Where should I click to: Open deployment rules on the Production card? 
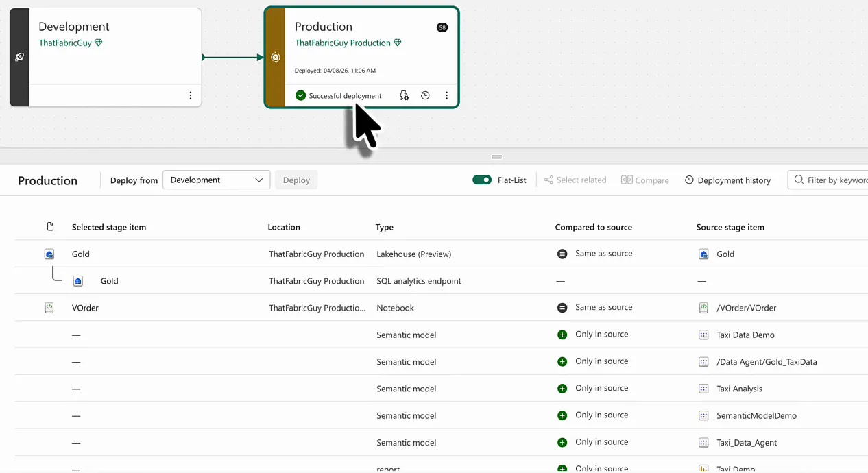click(x=404, y=95)
